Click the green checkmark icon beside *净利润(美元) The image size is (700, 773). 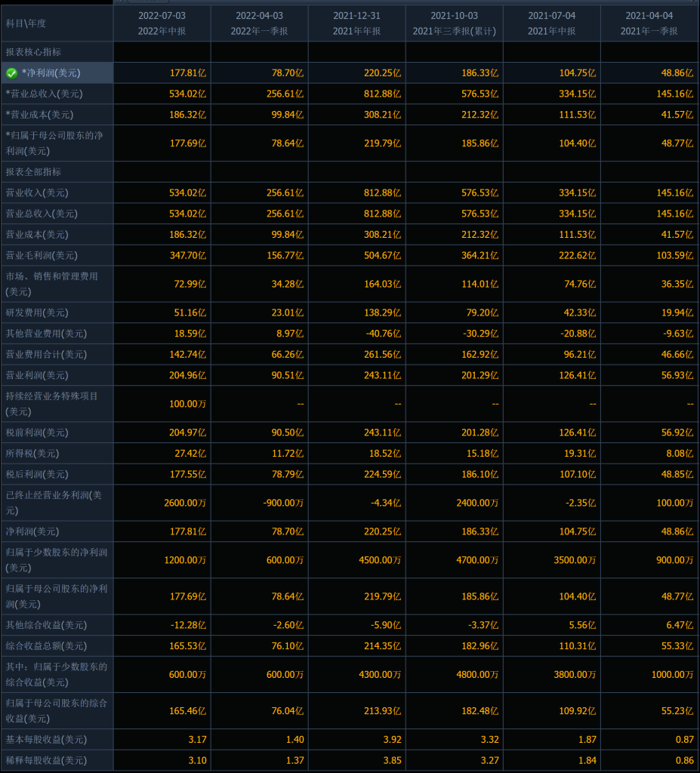[x=11, y=73]
